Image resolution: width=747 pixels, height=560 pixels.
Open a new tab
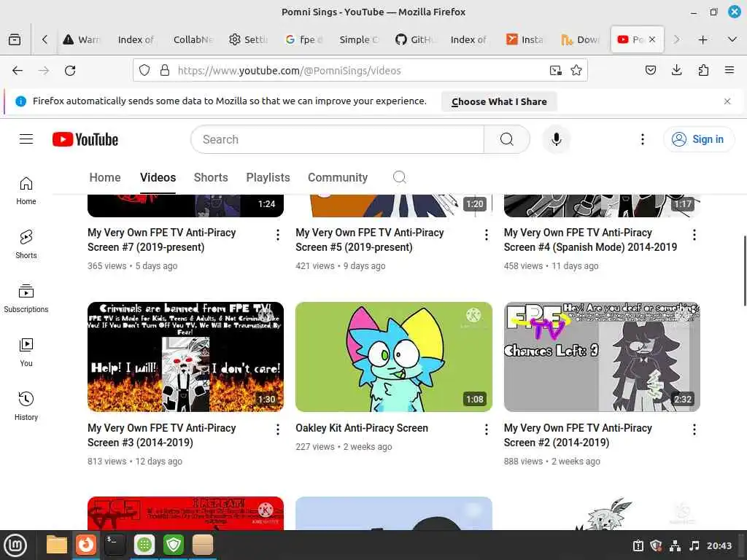point(703,39)
